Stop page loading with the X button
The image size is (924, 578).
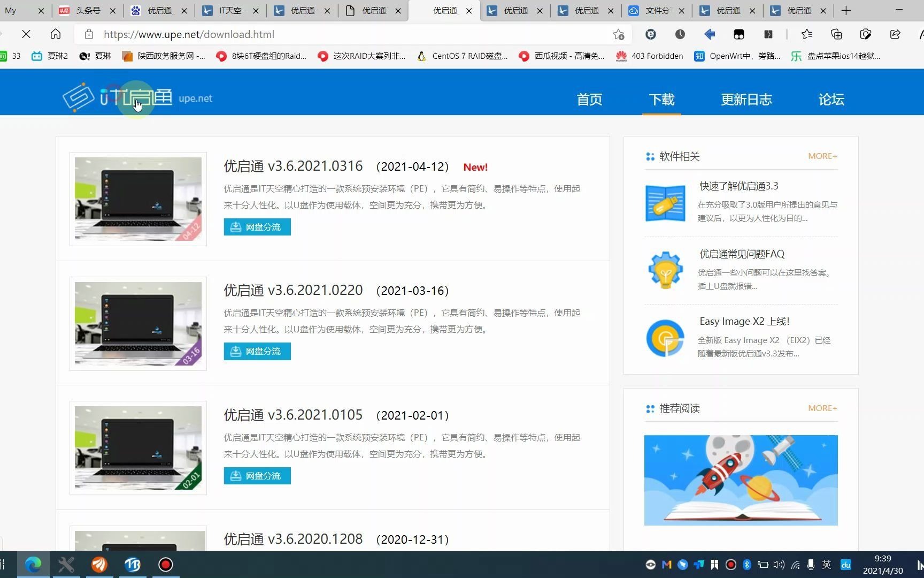[x=26, y=34]
